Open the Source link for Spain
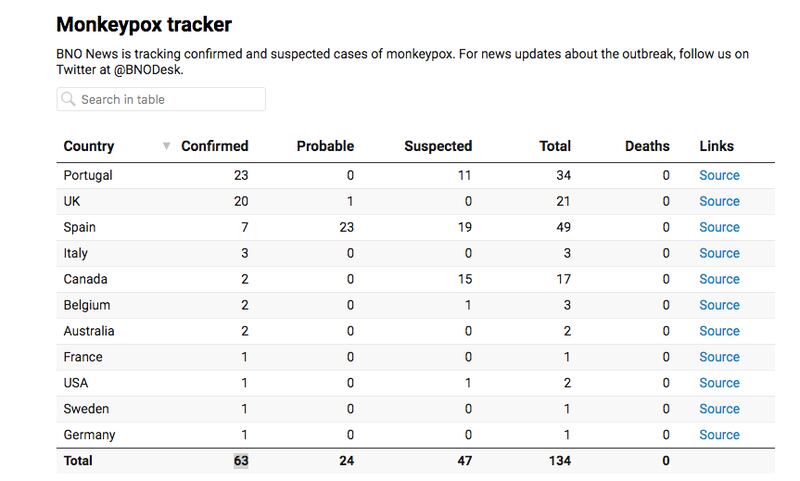800x481 pixels. click(719, 227)
